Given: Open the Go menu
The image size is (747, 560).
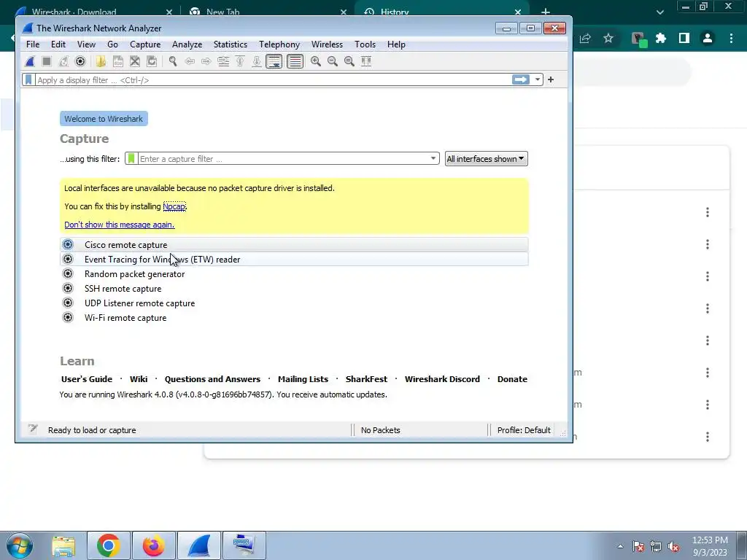Looking at the screenshot, I should pos(112,44).
